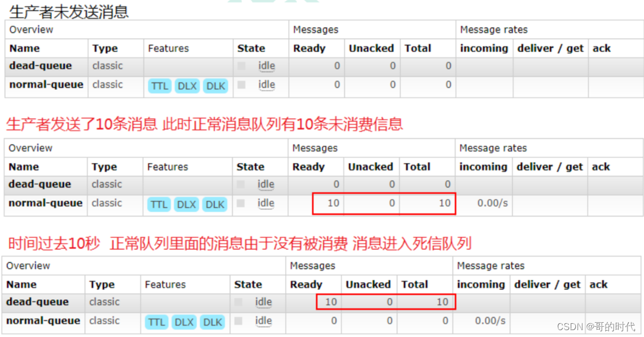Image resolution: width=644 pixels, height=337 pixels.
Task: Click normal-queue Ready value 10, middle table
Action: pos(333,203)
